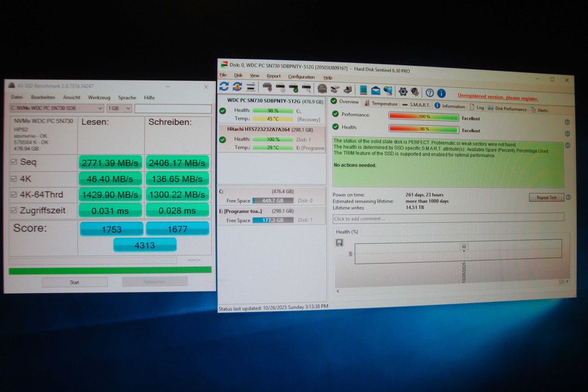This screenshot has height=392, width=588.
Task: Click the hard disk drive toolbar icon
Action: point(268,88)
